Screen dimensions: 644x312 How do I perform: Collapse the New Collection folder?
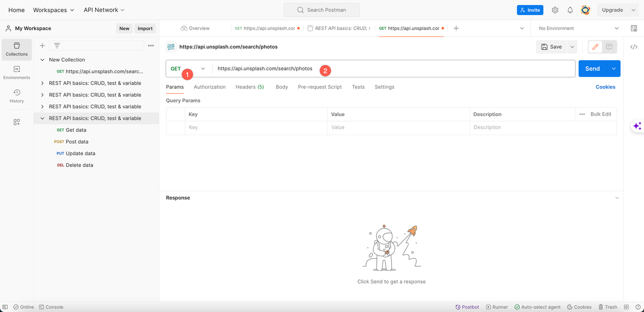(42, 60)
